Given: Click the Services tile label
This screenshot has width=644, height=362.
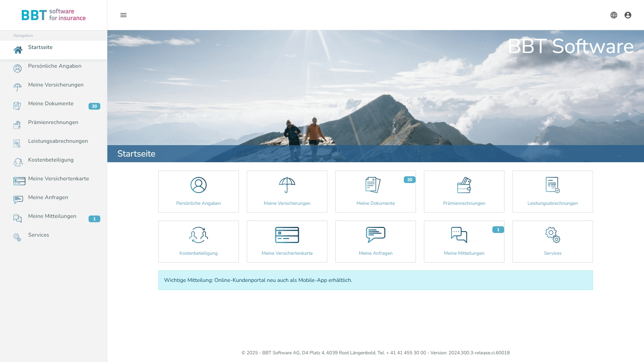Looking at the screenshot, I should pyautogui.click(x=553, y=253).
